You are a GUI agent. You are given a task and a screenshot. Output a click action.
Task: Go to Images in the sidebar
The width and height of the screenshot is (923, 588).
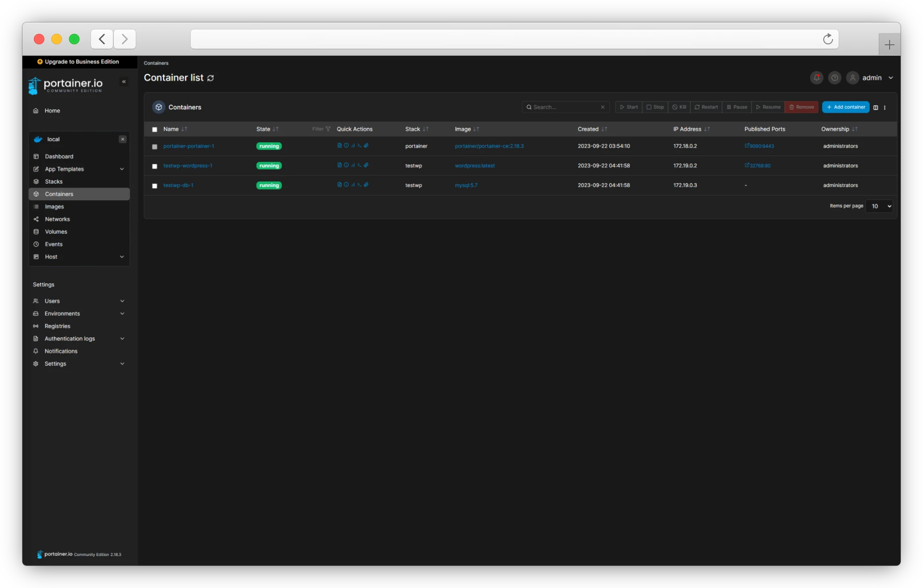pyautogui.click(x=54, y=206)
